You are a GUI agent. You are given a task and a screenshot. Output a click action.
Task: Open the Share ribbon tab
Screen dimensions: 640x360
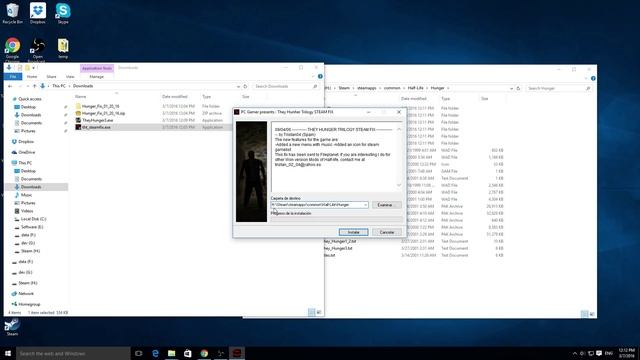tap(51, 77)
